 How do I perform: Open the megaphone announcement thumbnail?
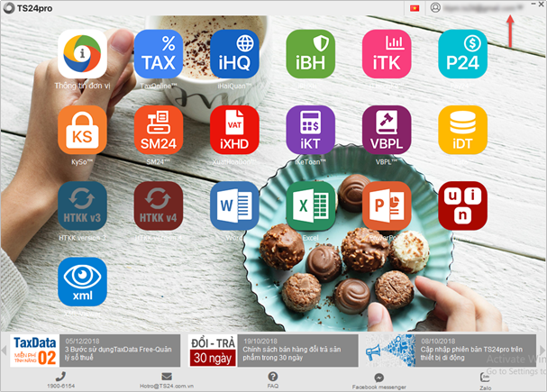(x=390, y=351)
